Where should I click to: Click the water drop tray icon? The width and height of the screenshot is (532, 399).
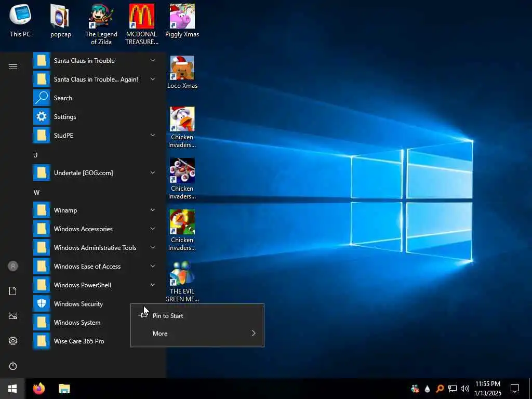pos(427,389)
